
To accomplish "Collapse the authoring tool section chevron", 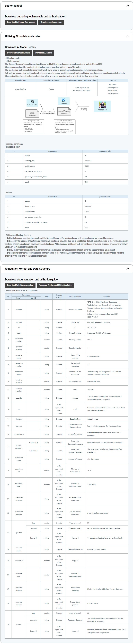I will (128, 5).
